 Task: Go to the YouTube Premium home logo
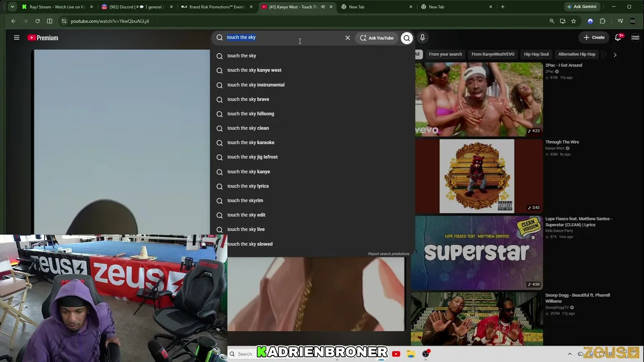[x=43, y=38]
